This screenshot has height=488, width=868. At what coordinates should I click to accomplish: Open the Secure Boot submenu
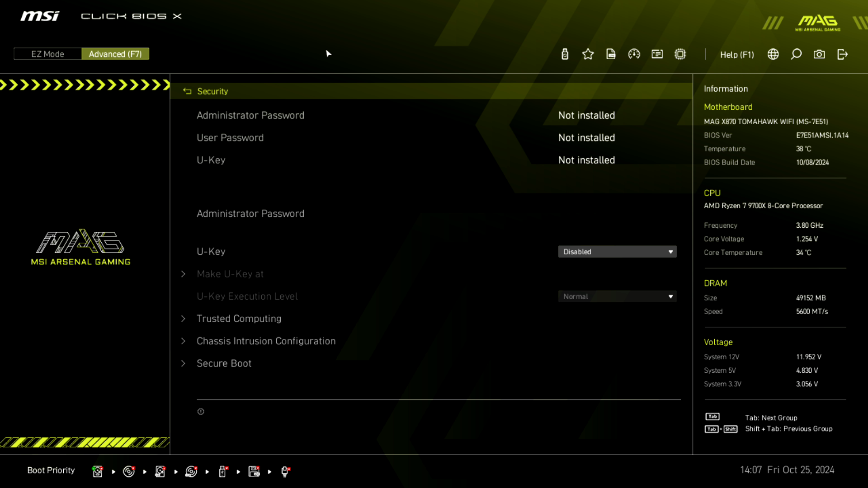click(224, 363)
